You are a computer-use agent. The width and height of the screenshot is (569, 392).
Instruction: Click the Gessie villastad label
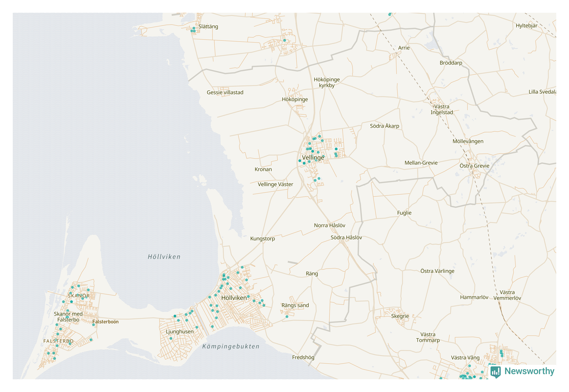coord(225,92)
